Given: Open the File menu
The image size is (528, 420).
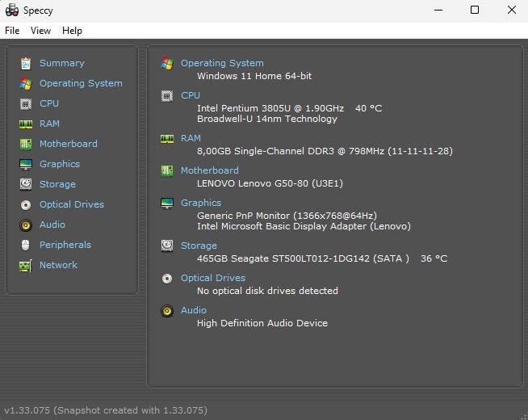Looking at the screenshot, I should (12, 31).
